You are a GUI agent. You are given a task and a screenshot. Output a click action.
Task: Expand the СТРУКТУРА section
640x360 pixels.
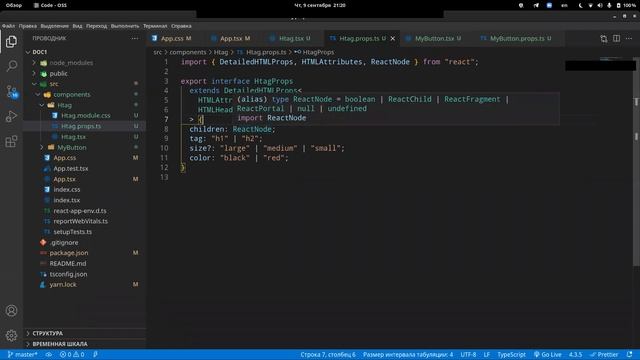[47, 333]
